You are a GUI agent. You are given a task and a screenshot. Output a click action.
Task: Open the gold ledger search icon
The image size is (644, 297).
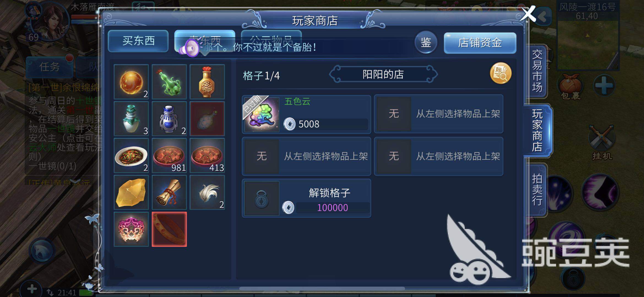(x=501, y=73)
